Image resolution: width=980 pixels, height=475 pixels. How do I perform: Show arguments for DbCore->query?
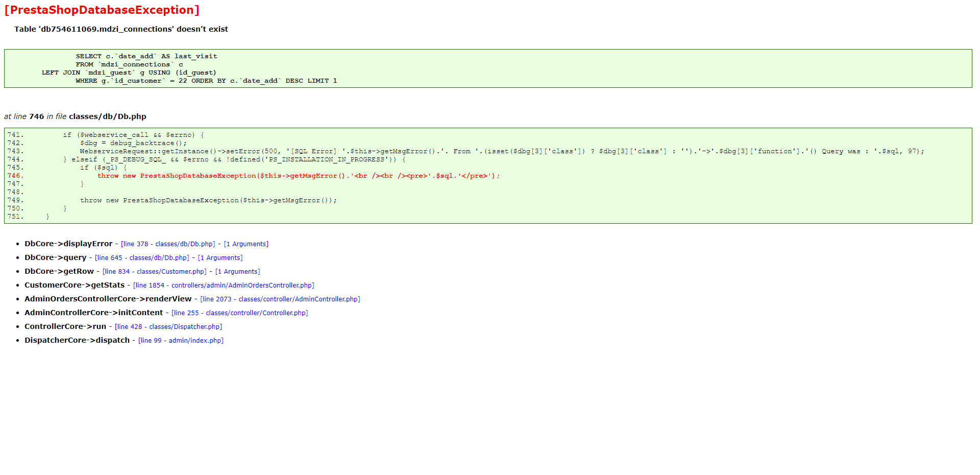220,258
